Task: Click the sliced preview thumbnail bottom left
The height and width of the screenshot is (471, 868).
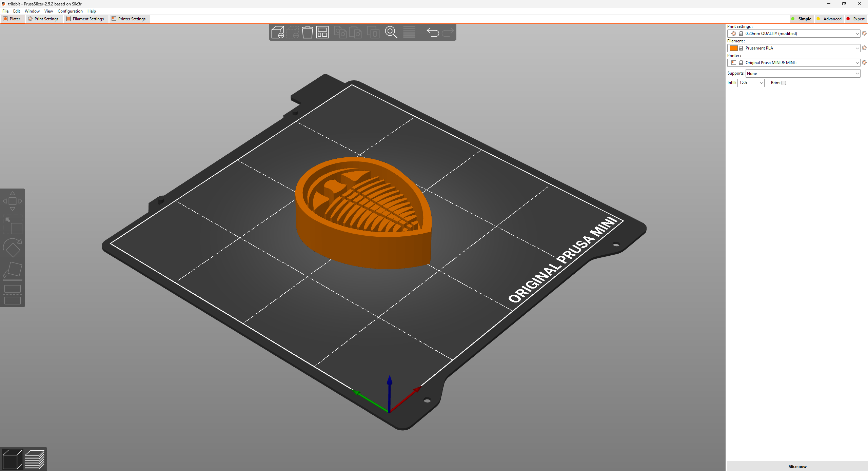Action: (x=35, y=459)
